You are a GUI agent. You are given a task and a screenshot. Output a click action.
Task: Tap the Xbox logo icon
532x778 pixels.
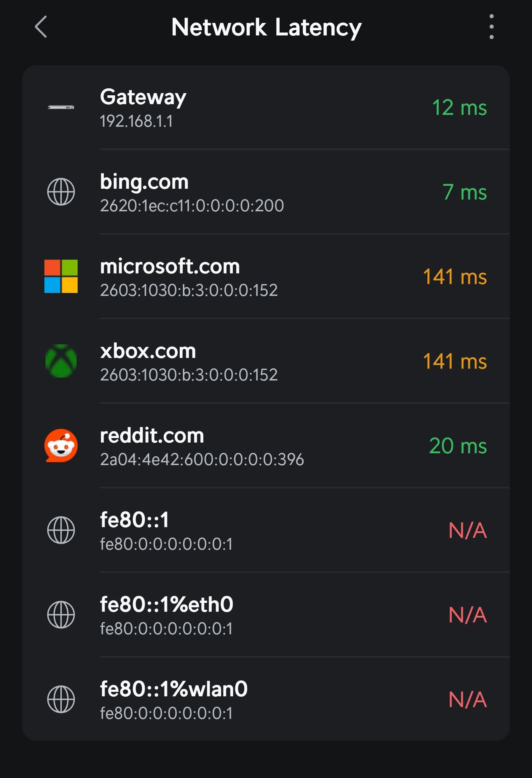click(61, 361)
